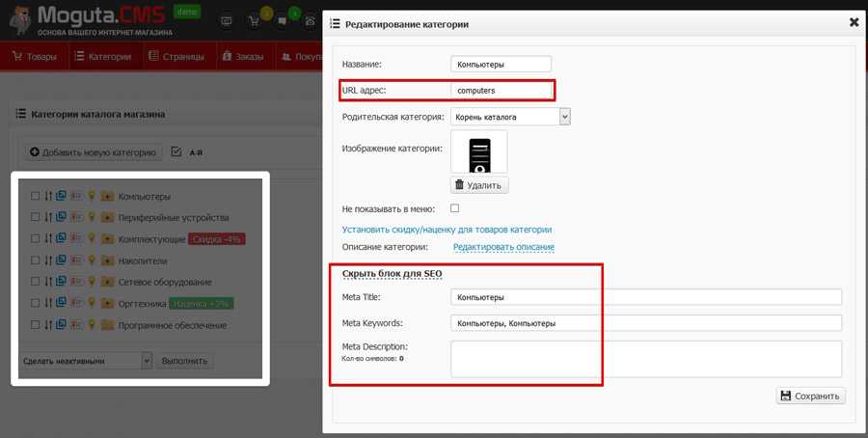
Task: Click into the URL адрес input field
Action: pyautogui.click(x=502, y=91)
